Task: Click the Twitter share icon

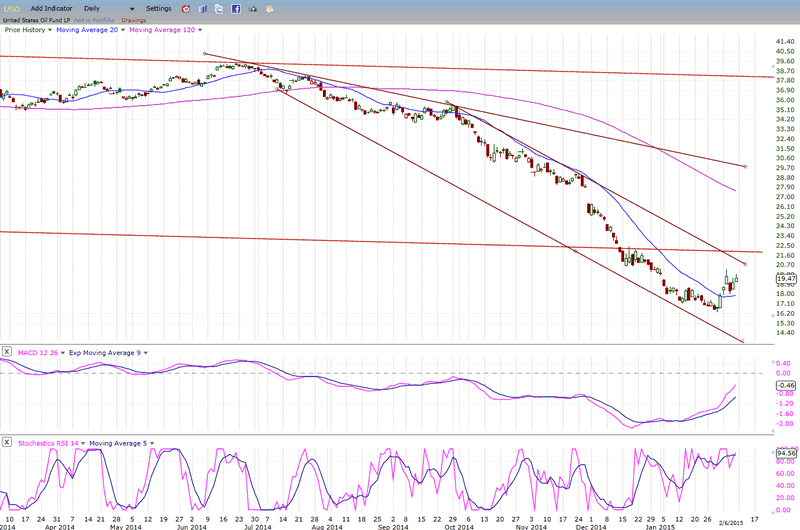Action: (219, 8)
